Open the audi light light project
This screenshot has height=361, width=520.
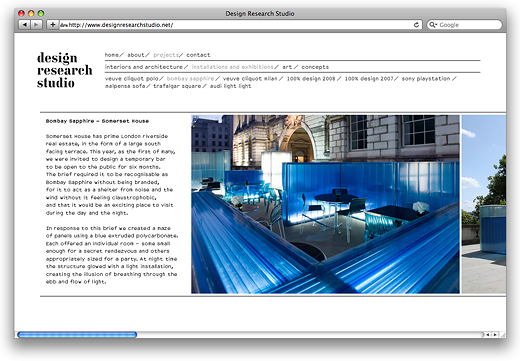[x=230, y=86]
